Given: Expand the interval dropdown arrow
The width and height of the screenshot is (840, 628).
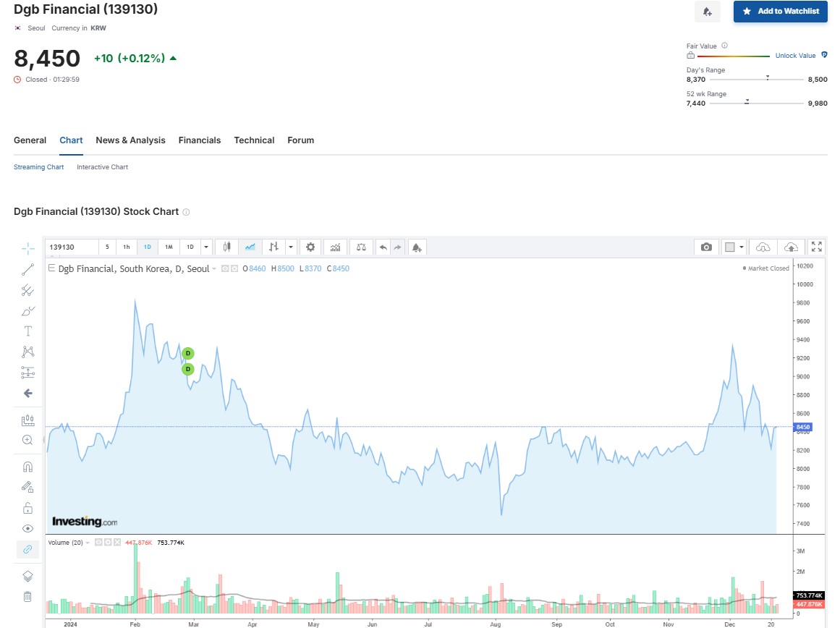Looking at the screenshot, I should [x=206, y=247].
